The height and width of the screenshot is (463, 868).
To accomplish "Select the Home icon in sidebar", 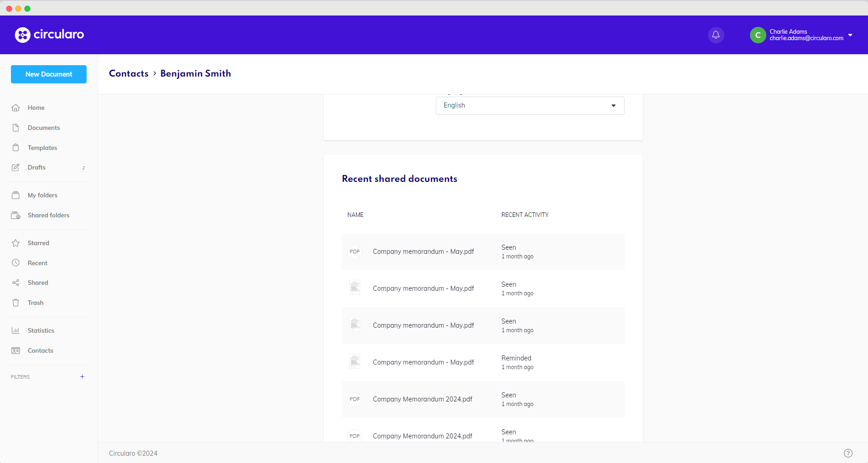I will (x=15, y=108).
